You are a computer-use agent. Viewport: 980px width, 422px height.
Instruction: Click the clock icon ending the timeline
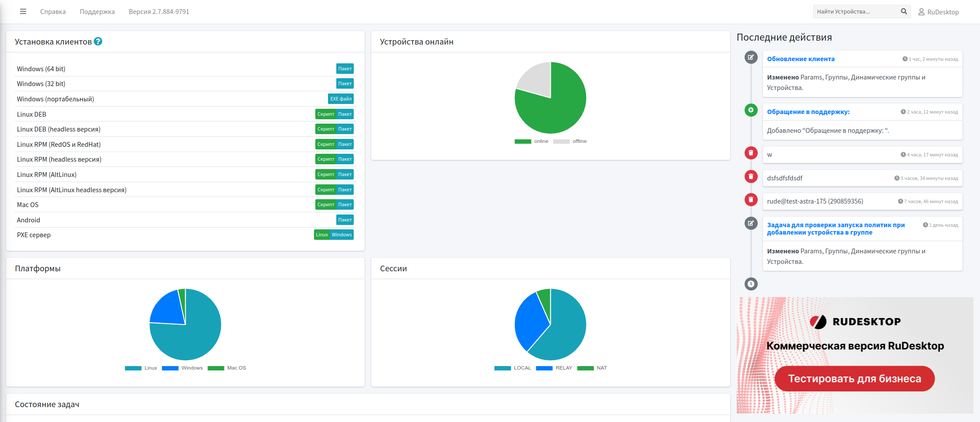[751, 284]
